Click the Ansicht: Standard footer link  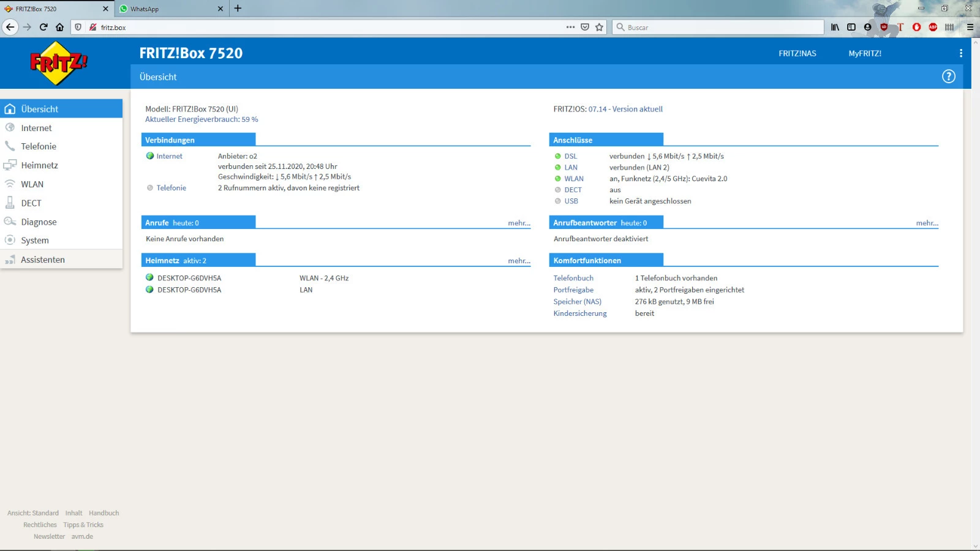tap(33, 513)
